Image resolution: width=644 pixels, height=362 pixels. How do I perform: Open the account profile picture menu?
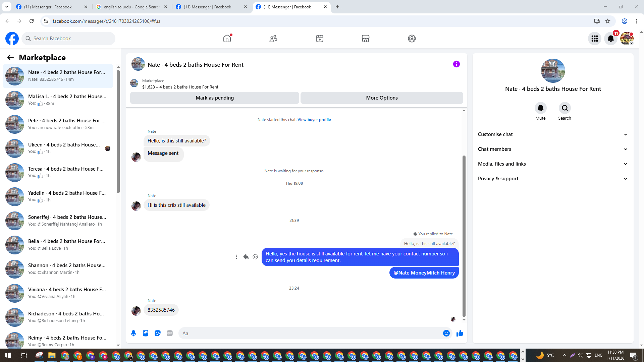(x=627, y=39)
